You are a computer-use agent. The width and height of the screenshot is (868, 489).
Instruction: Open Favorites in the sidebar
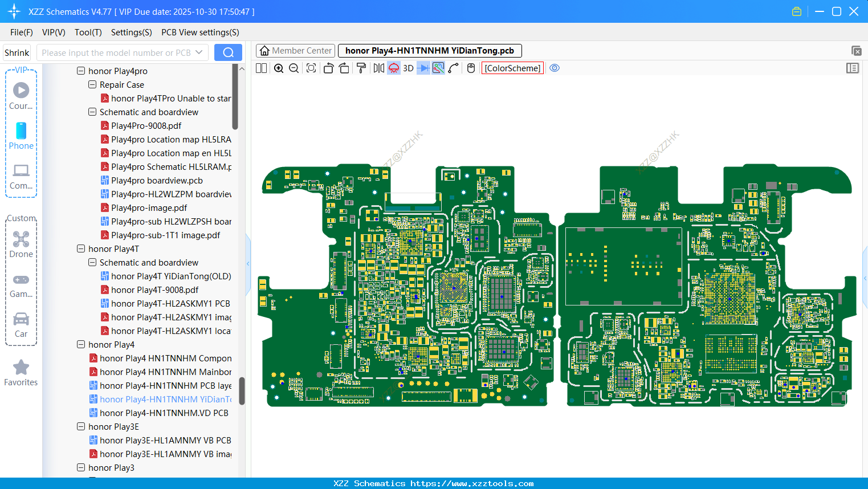point(21,373)
